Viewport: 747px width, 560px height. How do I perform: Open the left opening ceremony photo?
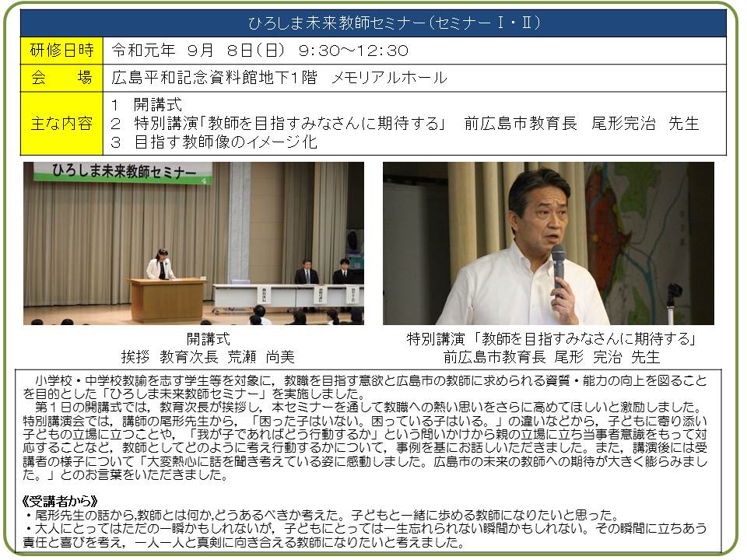click(x=193, y=243)
